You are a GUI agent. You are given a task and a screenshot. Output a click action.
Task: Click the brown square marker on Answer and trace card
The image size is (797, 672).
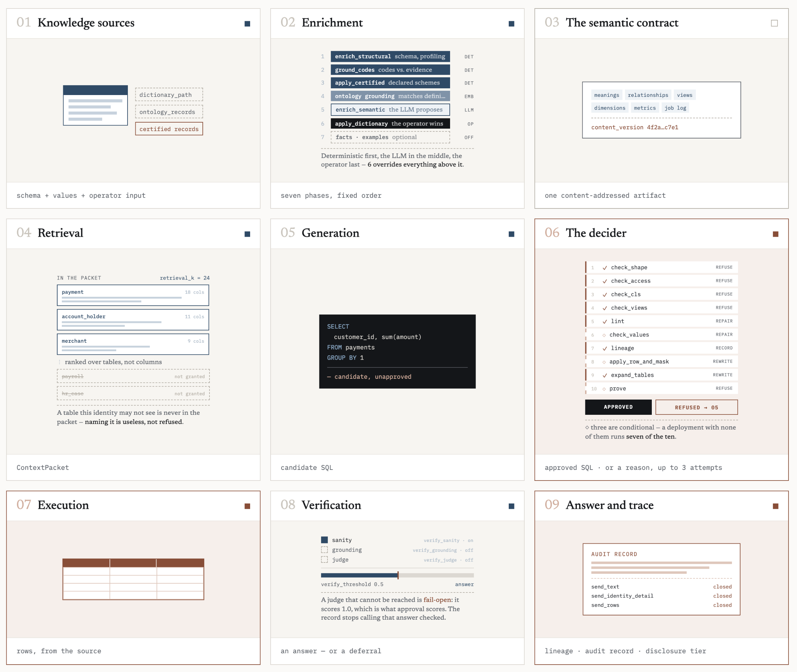pos(775,506)
